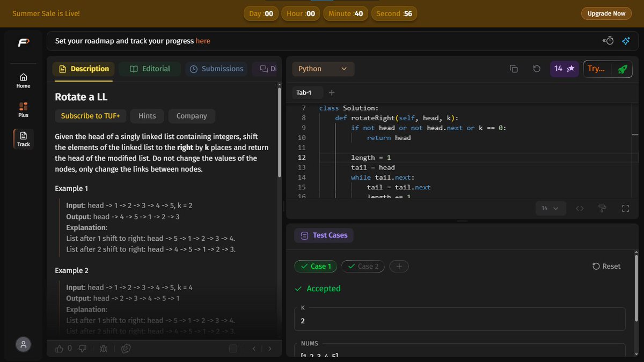644x362 pixels.
Task: Click the Reset test cases button
Action: [606, 266]
